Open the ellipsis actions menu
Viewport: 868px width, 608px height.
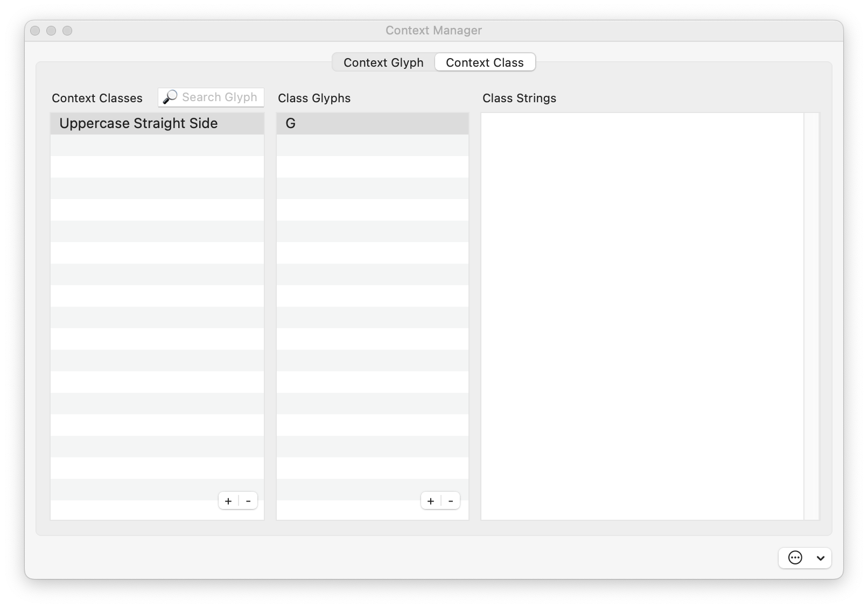(795, 558)
